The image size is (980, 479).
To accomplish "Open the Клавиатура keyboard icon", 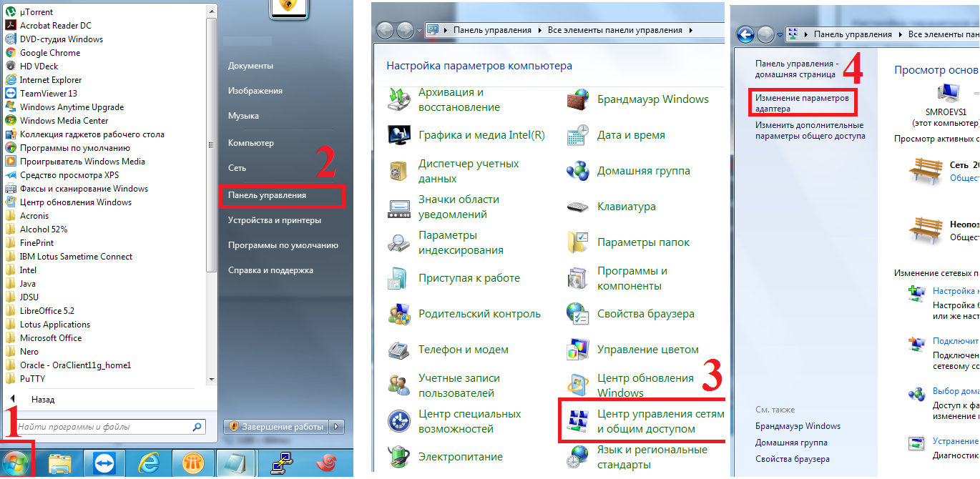I will pos(577,207).
